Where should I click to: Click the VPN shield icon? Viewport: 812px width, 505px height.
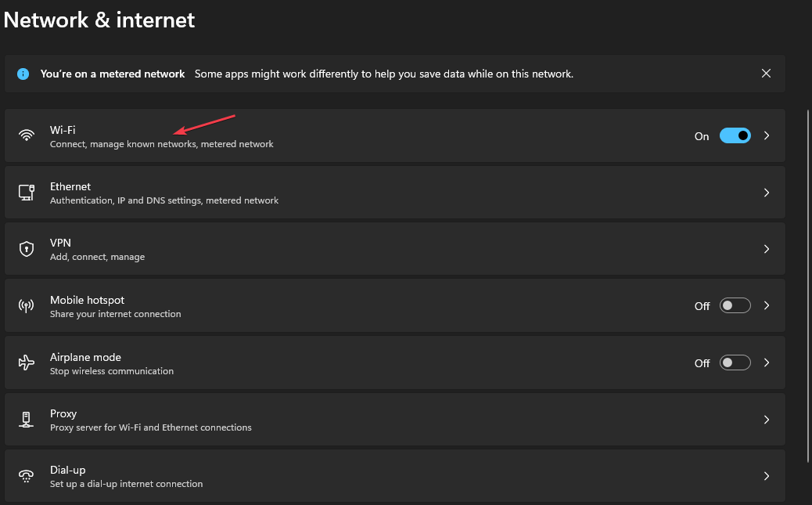27,249
